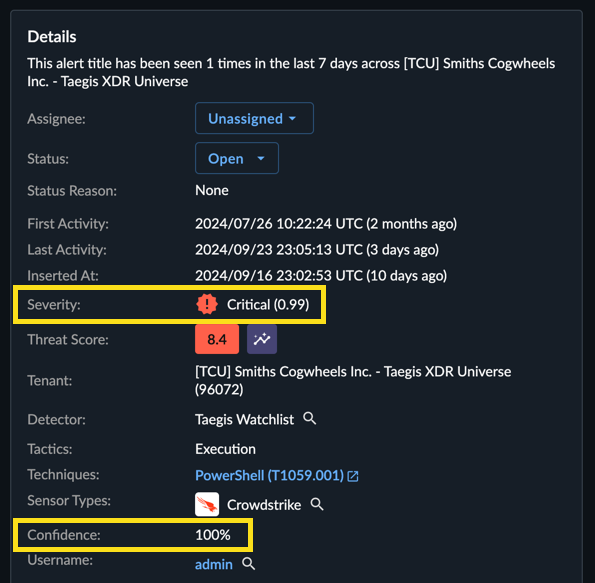Click the caret arrow beside Open status
Image resolution: width=595 pixels, height=583 pixels.
click(261, 158)
